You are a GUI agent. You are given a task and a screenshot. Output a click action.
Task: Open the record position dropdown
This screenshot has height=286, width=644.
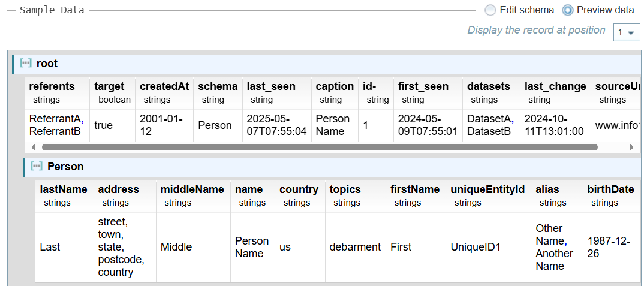(627, 33)
